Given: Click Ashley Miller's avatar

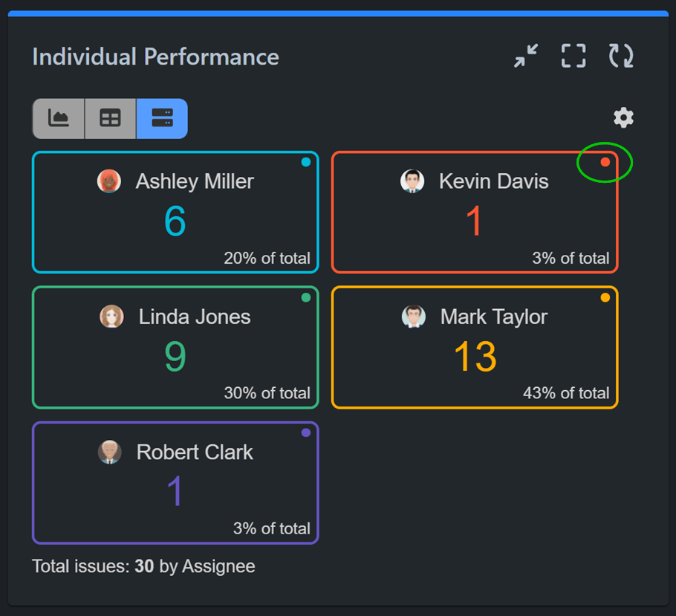Looking at the screenshot, I should click(109, 181).
